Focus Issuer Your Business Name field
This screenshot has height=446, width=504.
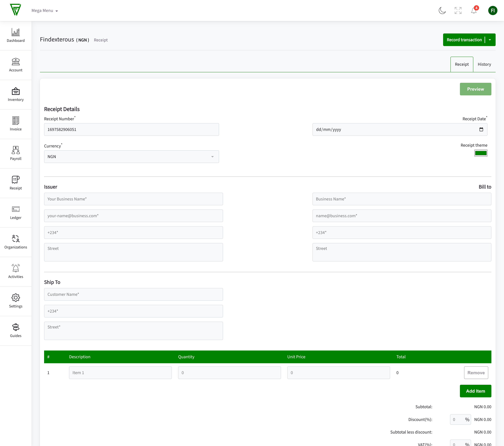(133, 199)
